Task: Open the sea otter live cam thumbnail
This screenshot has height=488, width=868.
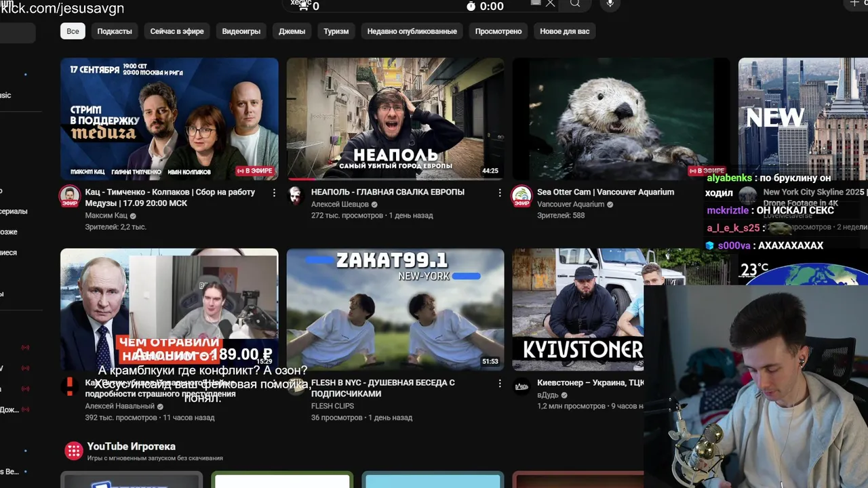Action: tap(620, 119)
